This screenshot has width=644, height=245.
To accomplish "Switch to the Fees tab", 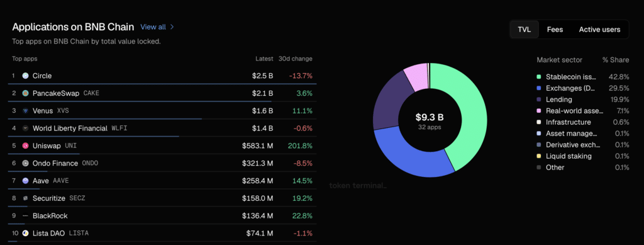I will click(555, 30).
